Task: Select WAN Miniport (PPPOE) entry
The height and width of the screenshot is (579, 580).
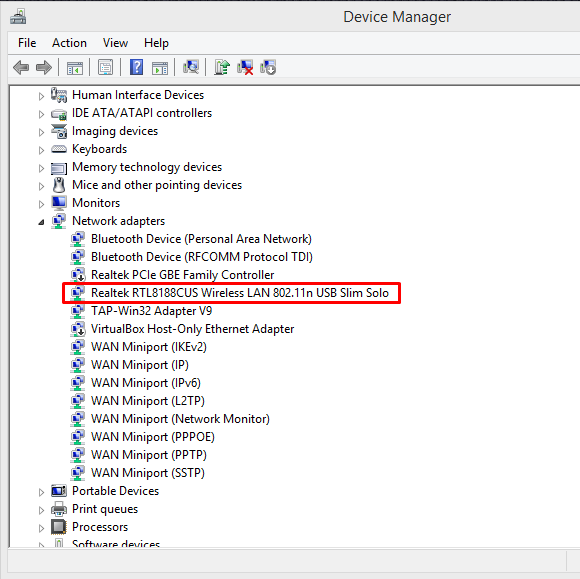Action: click(x=153, y=437)
